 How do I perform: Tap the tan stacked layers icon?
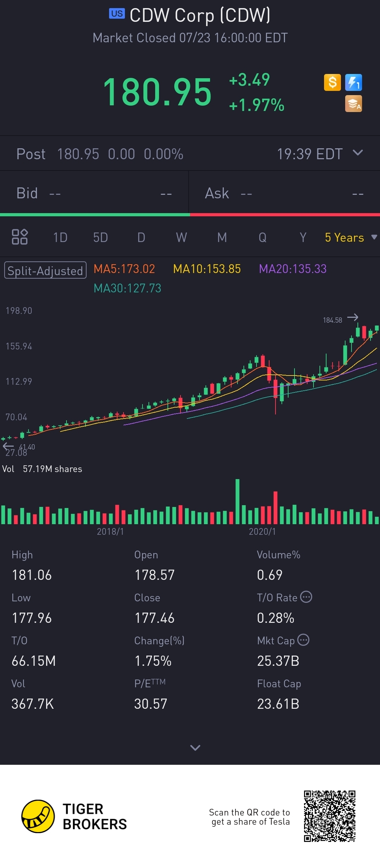coord(353,104)
